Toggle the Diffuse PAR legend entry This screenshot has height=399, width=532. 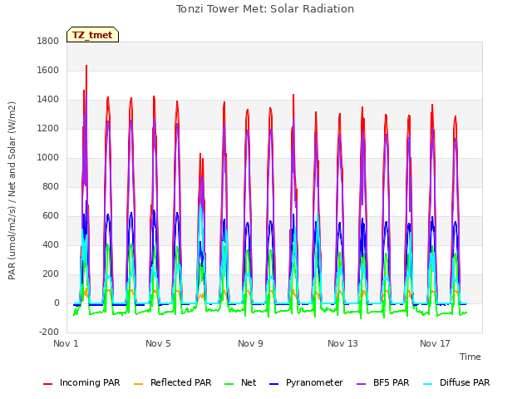(x=456, y=382)
